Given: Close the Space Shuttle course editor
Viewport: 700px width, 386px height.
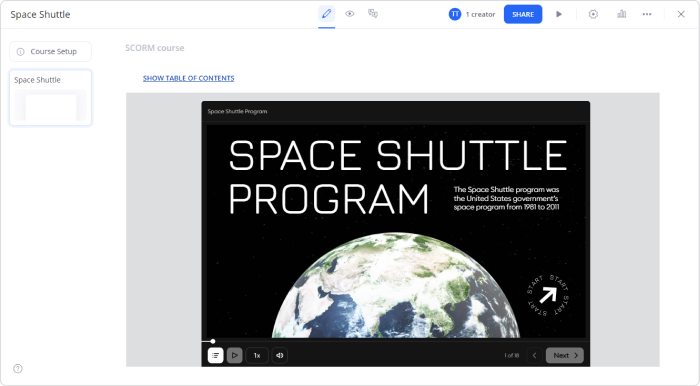Looking at the screenshot, I should click(x=681, y=14).
